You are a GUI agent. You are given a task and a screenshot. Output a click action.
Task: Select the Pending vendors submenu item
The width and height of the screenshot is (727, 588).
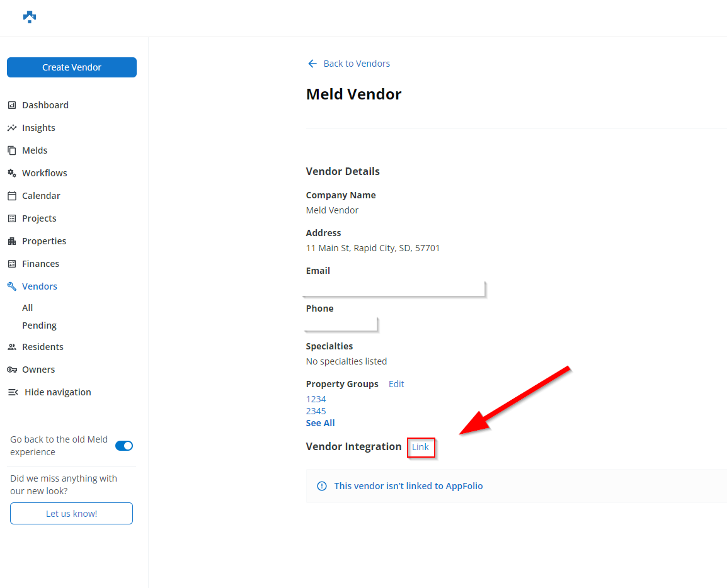pyautogui.click(x=39, y=325)
